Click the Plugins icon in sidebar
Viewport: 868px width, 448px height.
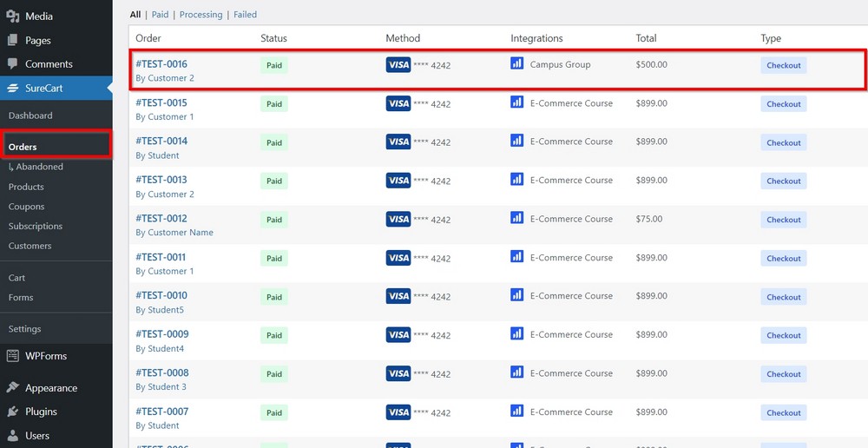(13, 412)
